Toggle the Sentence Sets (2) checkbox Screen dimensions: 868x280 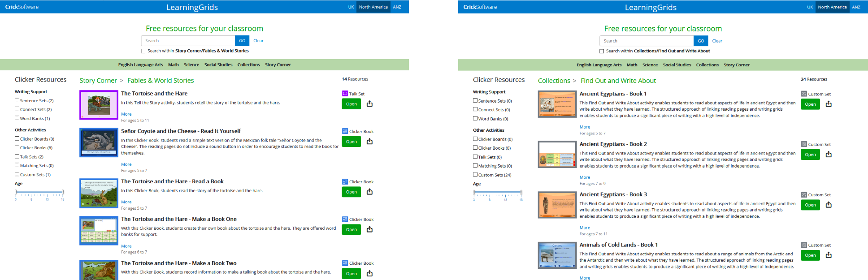17,100
